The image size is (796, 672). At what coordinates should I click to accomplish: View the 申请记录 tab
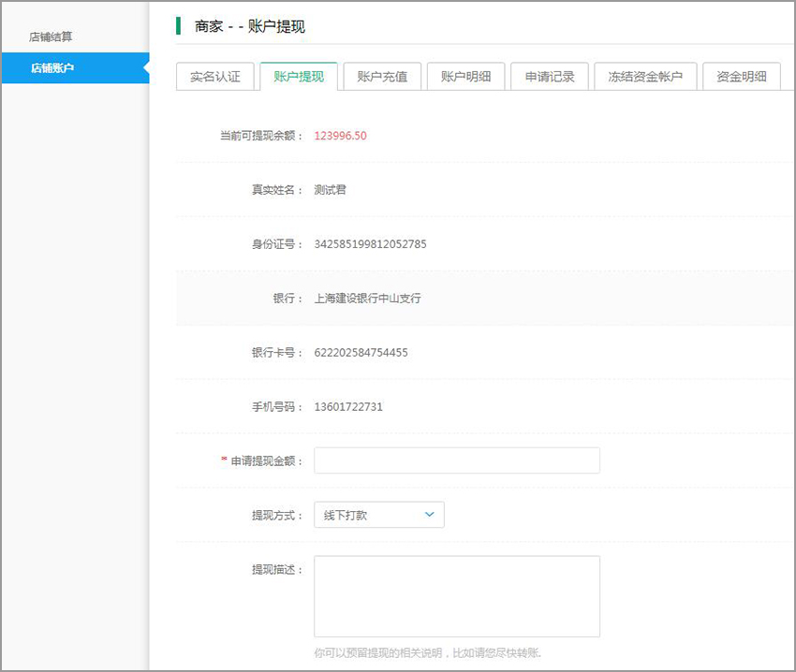[x=550, y=77]
